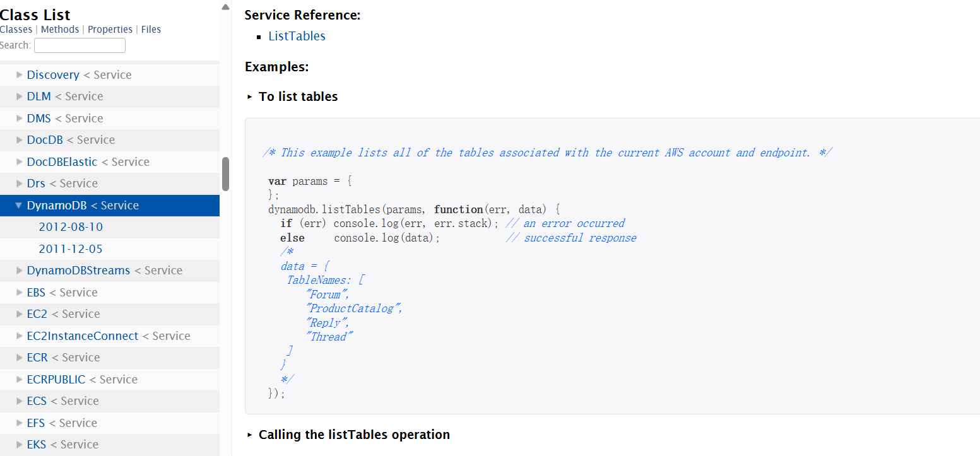Expand the DocDBElastic service arrow
980x456 pixels.
pos(20,162)
